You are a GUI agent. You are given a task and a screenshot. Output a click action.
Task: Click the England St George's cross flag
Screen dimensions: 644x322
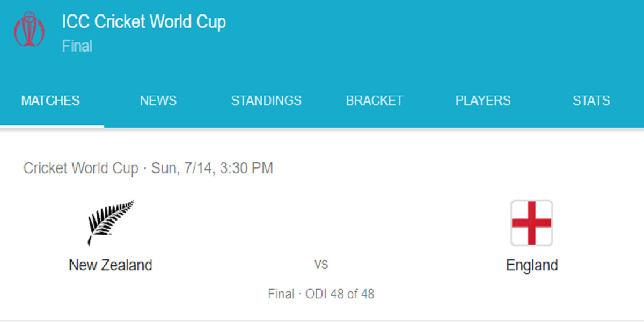[532, 223]
